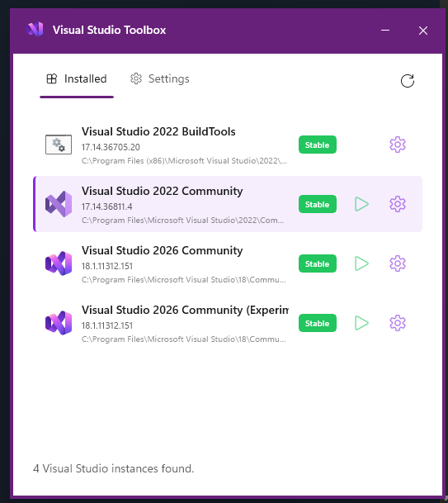
Task: Open settings gear for Visual Studio 2022 BuildTools
Action: (398, 145)
